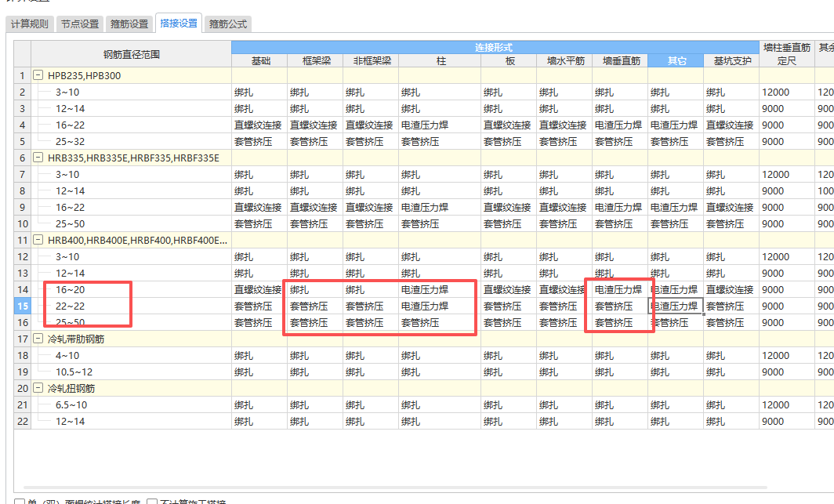This screenshot has width=834, height=504.
Task: Click the 基础 column header
Action: [259, 61]
